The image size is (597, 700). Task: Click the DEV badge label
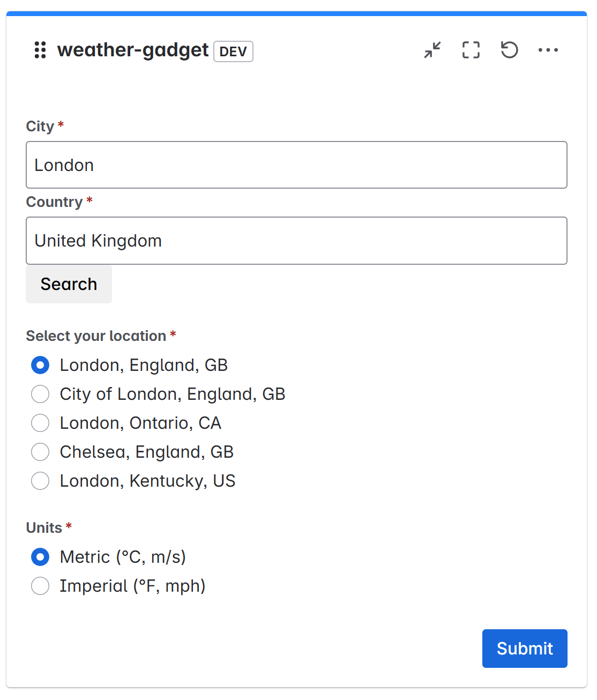(x=233, y=51)
